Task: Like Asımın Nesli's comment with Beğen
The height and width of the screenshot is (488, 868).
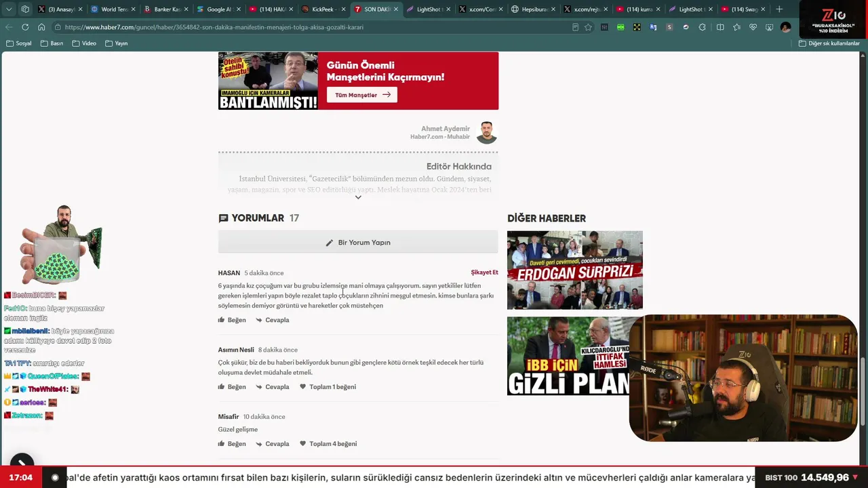Action: (x=232, y=387)
